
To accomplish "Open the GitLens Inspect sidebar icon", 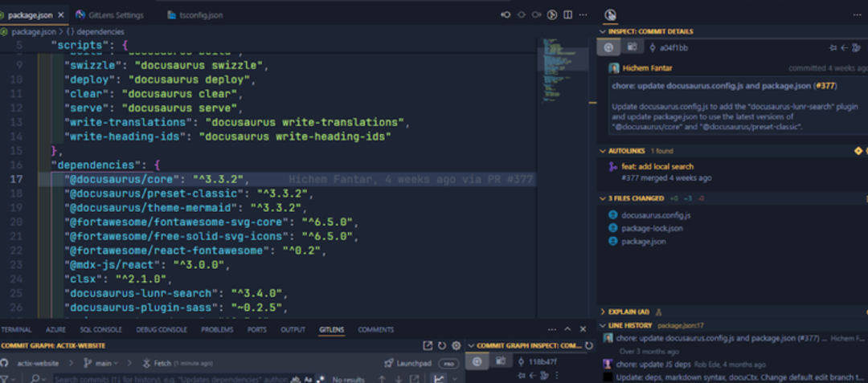I will tap(610, 15).
